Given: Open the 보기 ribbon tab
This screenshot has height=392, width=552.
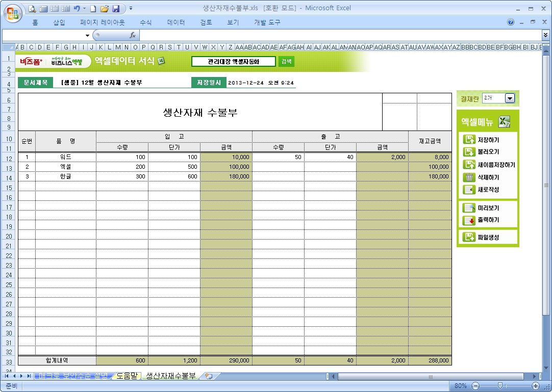Looking at the screenshot, I should (x=233, y=22).
